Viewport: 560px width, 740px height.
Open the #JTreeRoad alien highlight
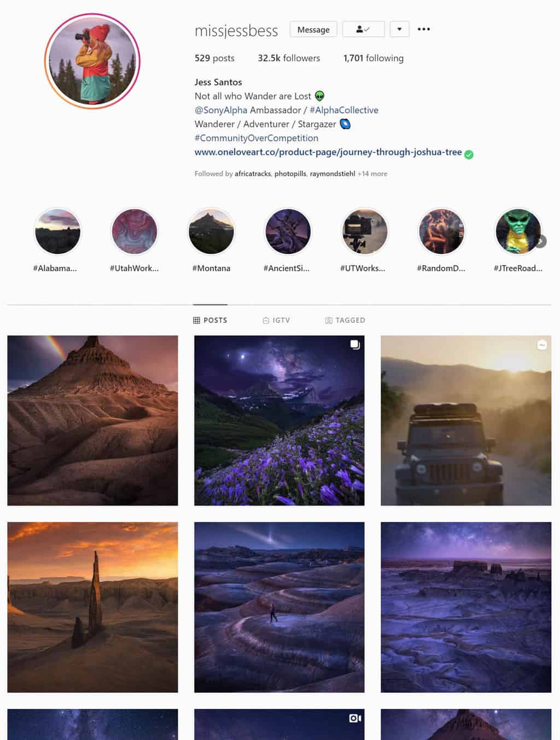(x=517, y=231)
